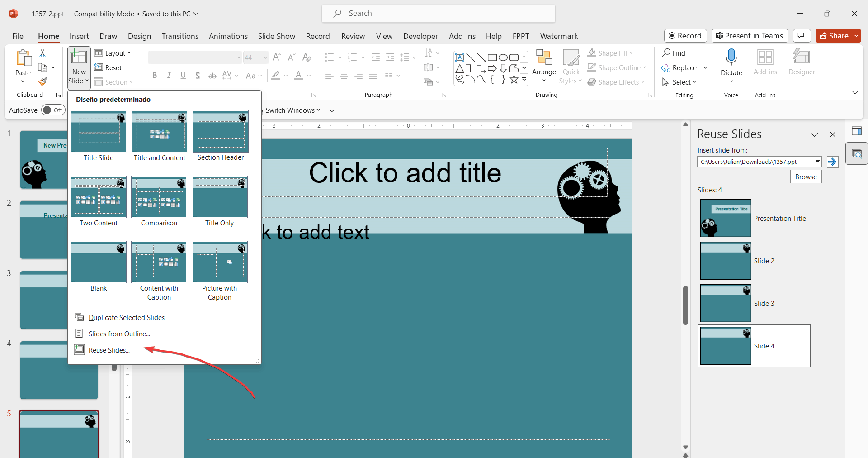Viewport: 868px width, 458px height.
Task: Open the font size dropdown
Action: tap(265, 57)
